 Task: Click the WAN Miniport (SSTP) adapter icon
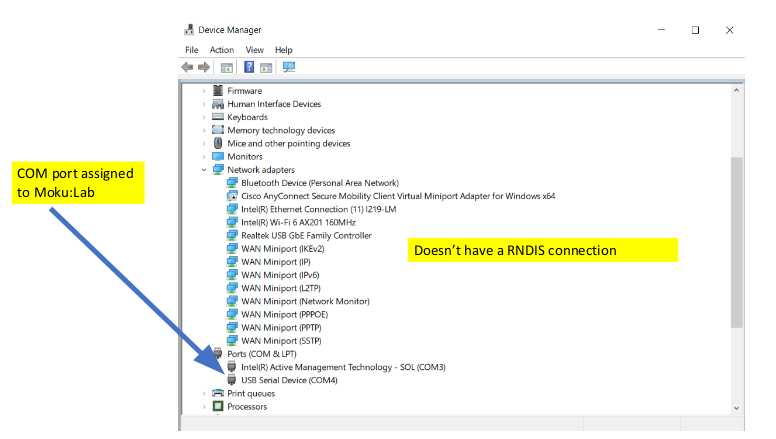[232, 341]
